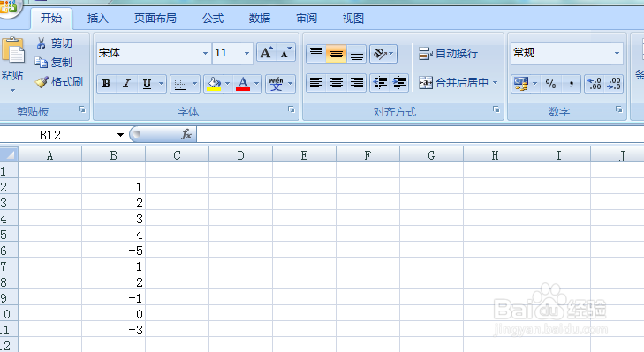Increase indent icon
This screenshot has width=644, height=352.
pos(399,83)
